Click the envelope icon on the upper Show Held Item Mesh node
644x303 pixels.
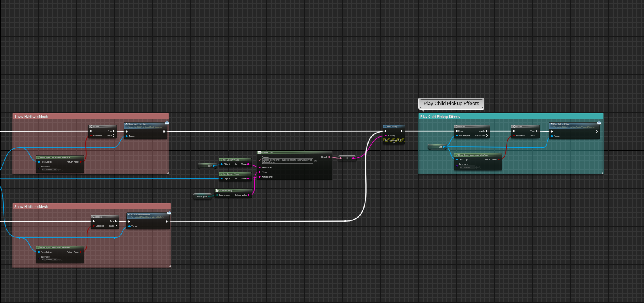167,123
